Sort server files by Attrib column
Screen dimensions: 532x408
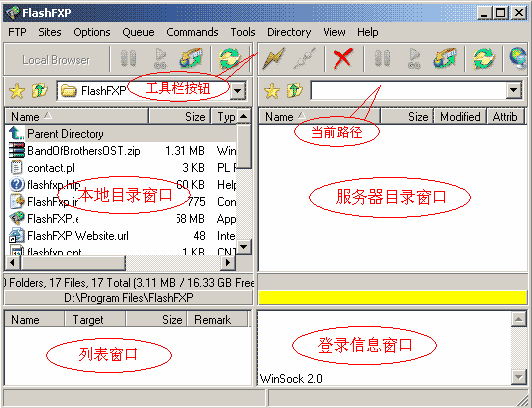point(505,116)
